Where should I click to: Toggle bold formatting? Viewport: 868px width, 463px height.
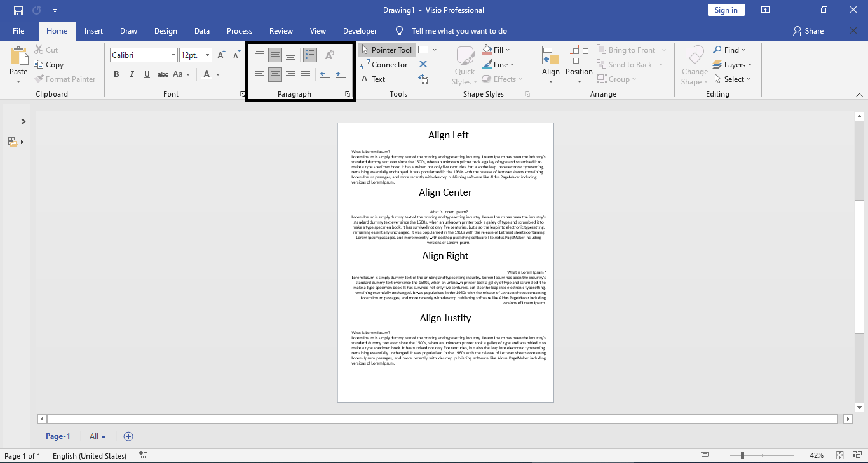[116, 74]
